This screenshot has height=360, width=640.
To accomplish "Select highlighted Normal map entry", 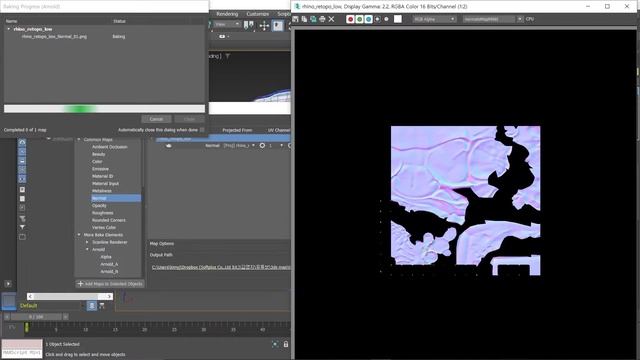I will [116, 198].
